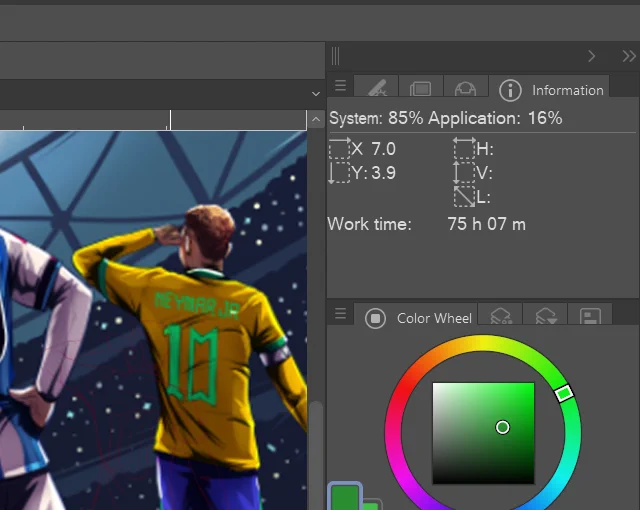
Task: Click the number 10 on the jersey
Action: coord(191,363)
